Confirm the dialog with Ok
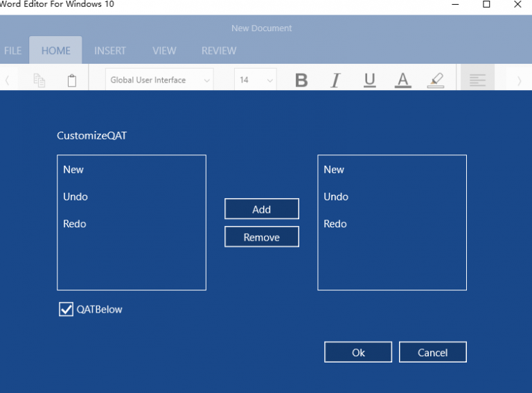This screenshot has height=393, width=532. 358,352
